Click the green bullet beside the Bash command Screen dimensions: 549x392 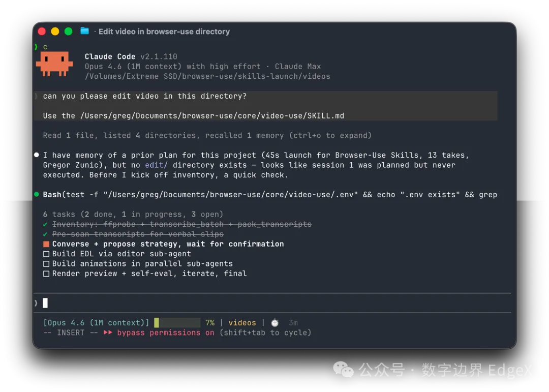37,194
